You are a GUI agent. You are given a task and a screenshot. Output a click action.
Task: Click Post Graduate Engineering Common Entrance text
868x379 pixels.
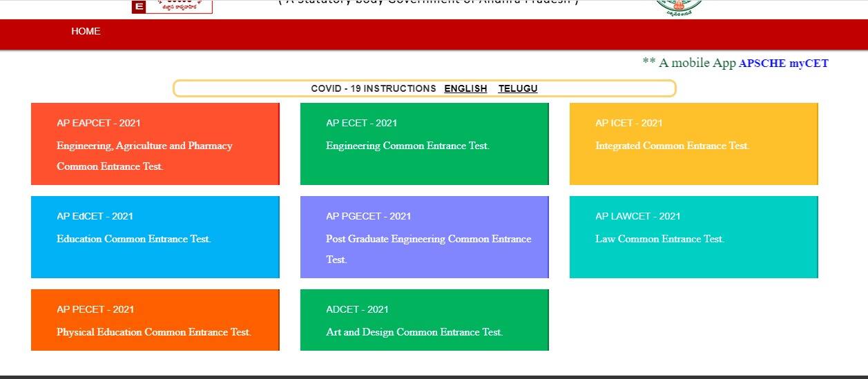point(428,240)
